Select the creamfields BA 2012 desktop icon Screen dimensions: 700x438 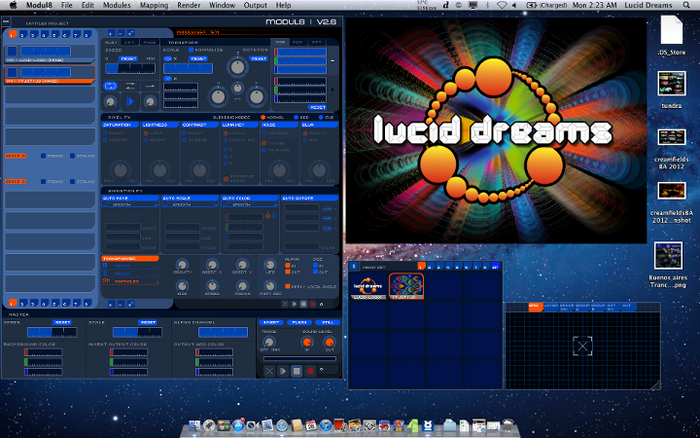(671, 138)
